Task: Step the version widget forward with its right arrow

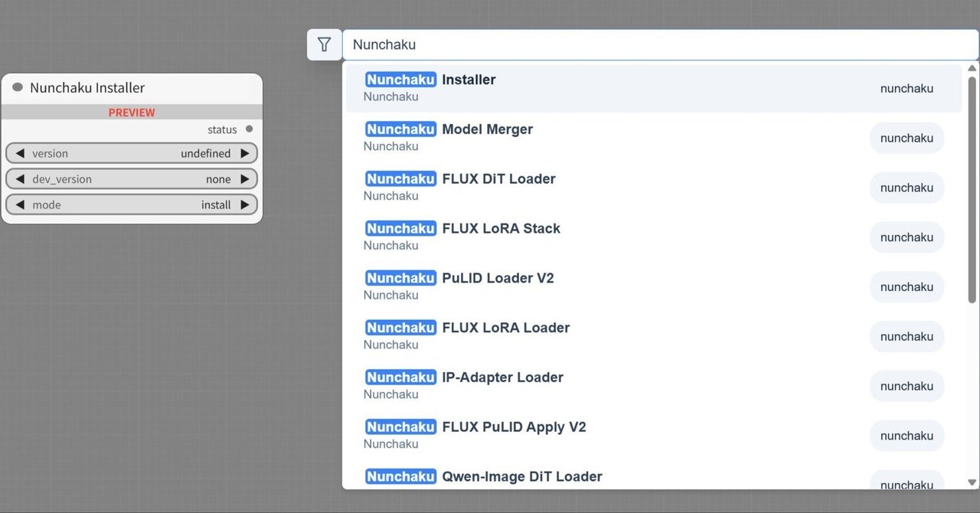Action: [243, 153]
